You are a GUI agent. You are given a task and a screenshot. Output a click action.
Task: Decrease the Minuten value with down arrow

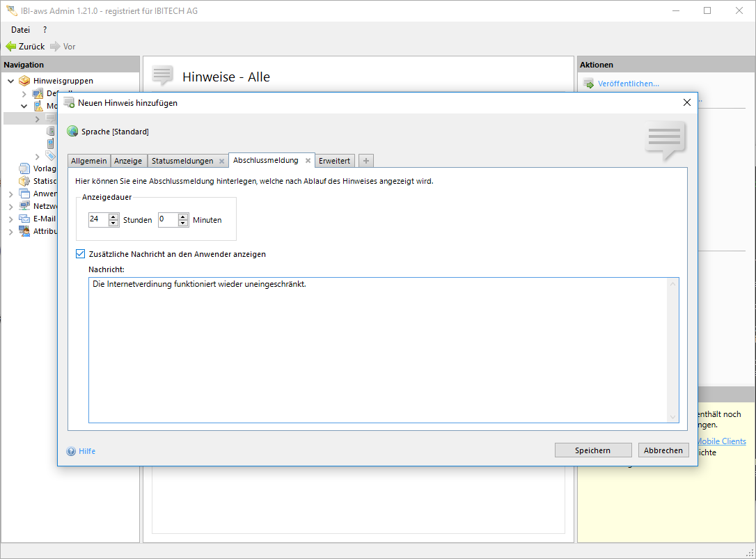point(183,223)
